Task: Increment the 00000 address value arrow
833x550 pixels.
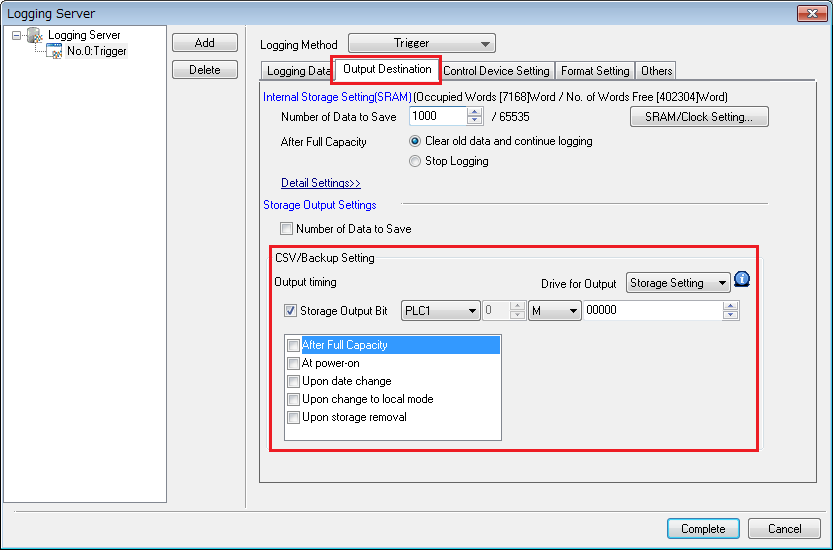Action: 730,306
